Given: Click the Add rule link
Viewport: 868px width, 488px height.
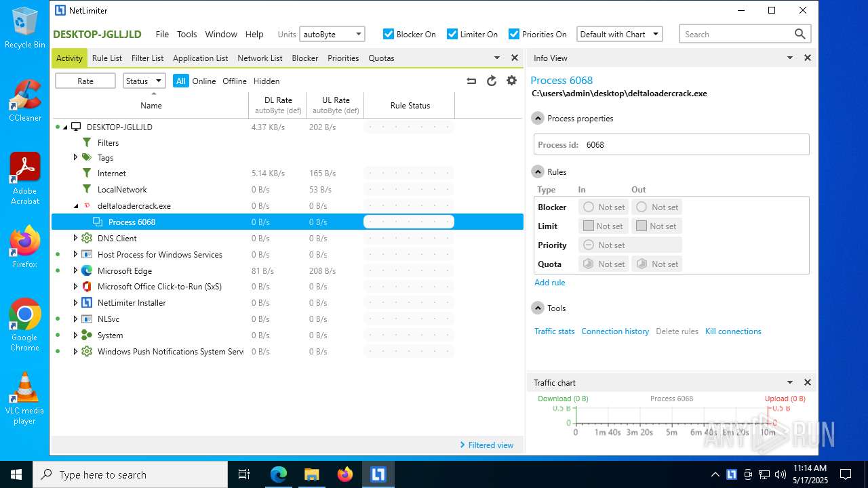Looking at the screenshot, I should point(550,283).
